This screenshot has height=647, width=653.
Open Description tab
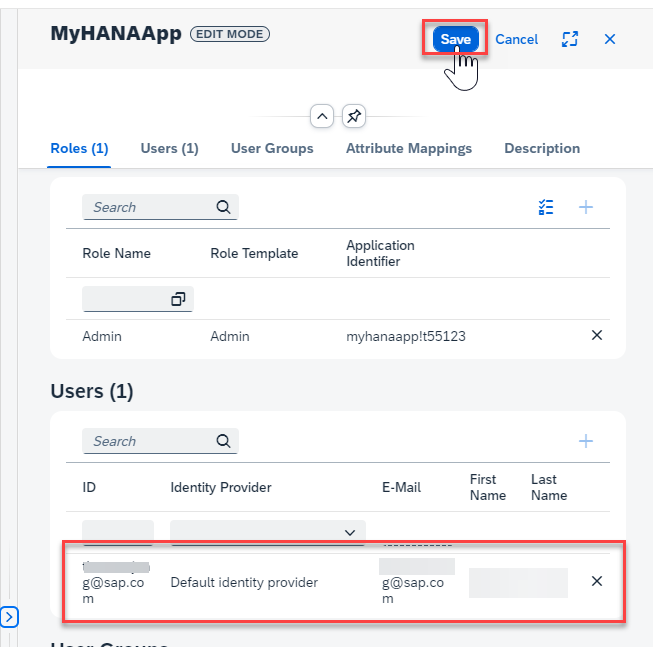542,149
